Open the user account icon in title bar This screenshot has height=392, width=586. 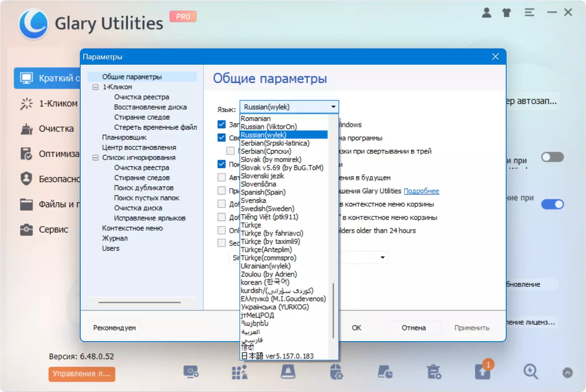[x=486, y=13]
